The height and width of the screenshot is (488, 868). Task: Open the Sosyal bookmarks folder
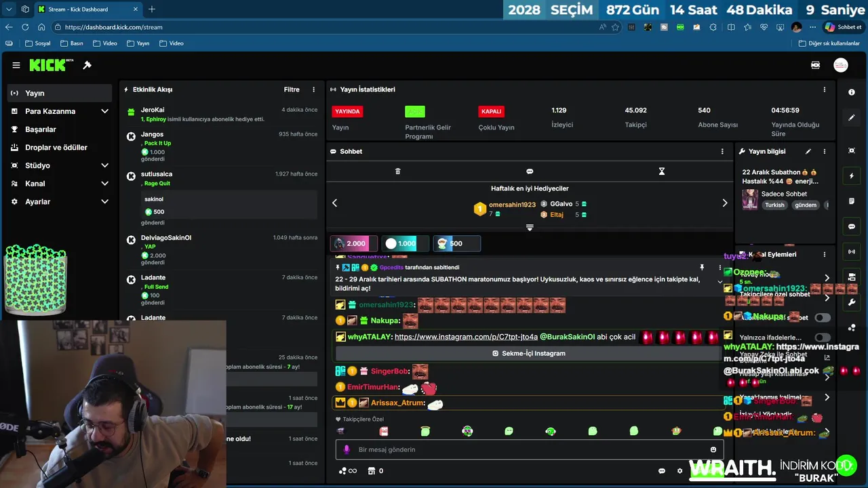pyautogui.click(x=38, y=43)
